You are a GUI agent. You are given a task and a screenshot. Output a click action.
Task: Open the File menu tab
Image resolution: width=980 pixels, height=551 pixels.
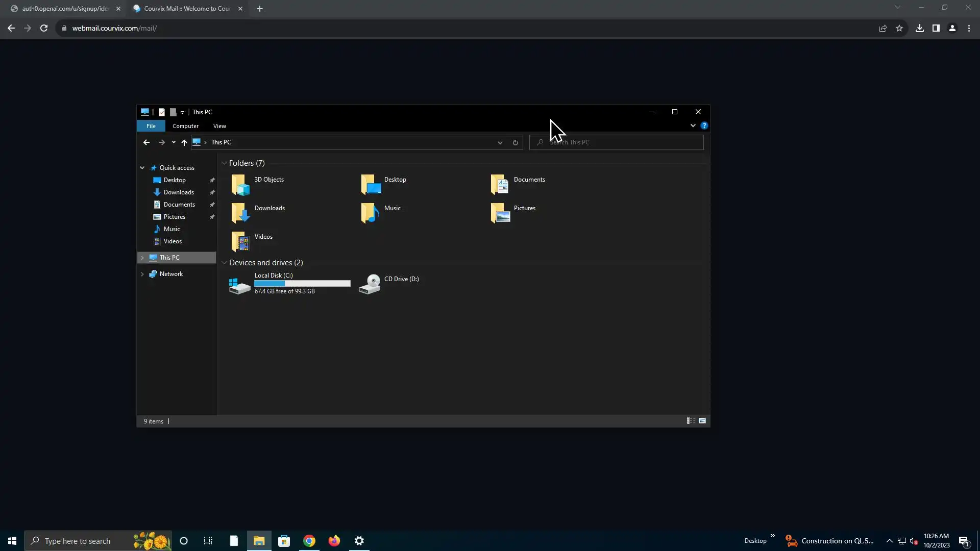(151, 126)
